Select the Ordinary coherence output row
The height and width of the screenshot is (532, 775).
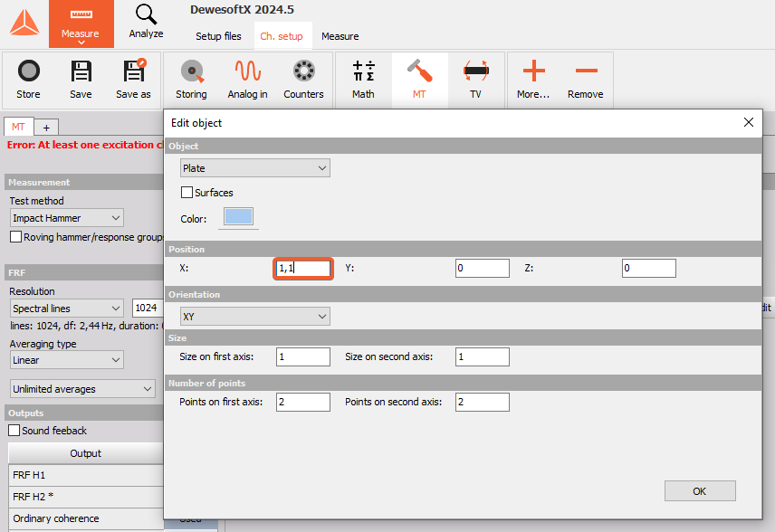[x=85, y=518]
